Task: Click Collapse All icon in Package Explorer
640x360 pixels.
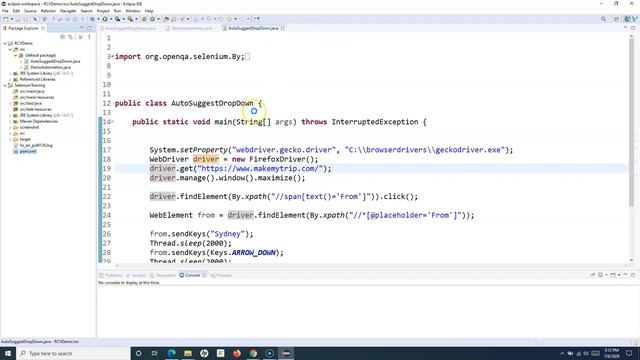Action: pyautogui.click(x=63, y=37)
